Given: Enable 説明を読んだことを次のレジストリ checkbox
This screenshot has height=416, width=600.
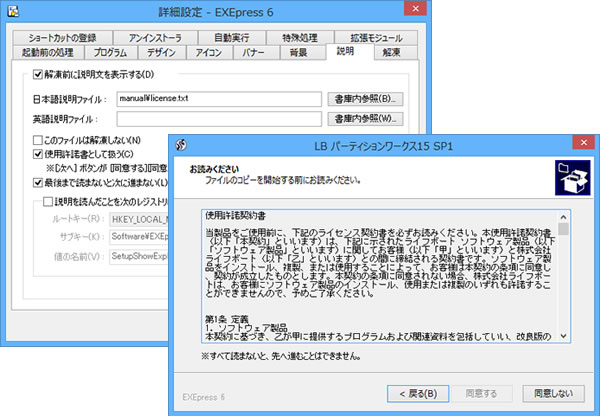Looking at the screenshot, I should pos(48,202).
